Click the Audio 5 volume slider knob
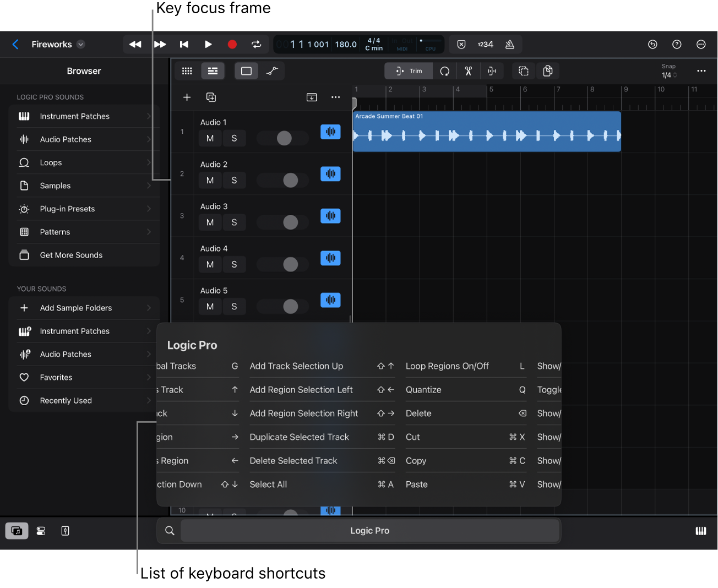The width and height of the screenshot is (718, 588). coord(290,307)
